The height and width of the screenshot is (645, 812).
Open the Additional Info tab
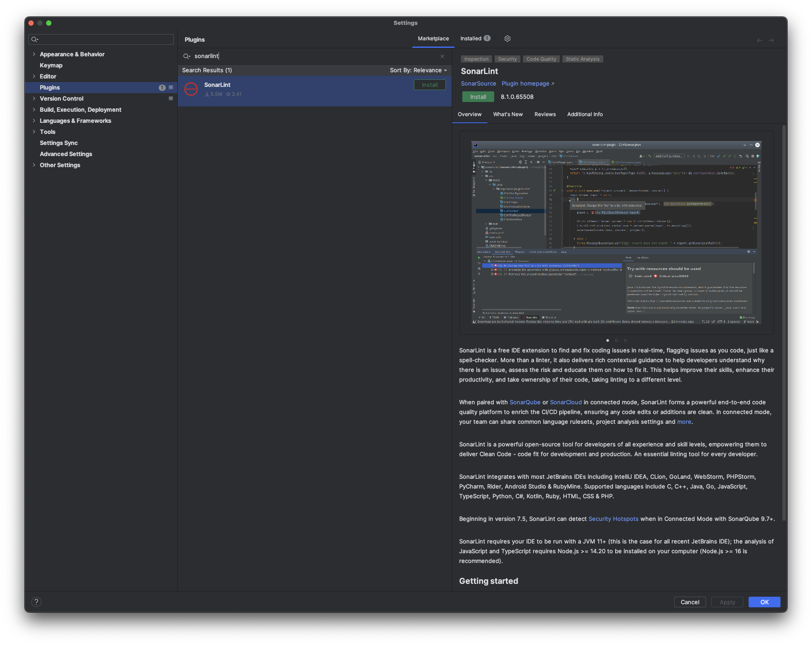click(x=585, y=114)
